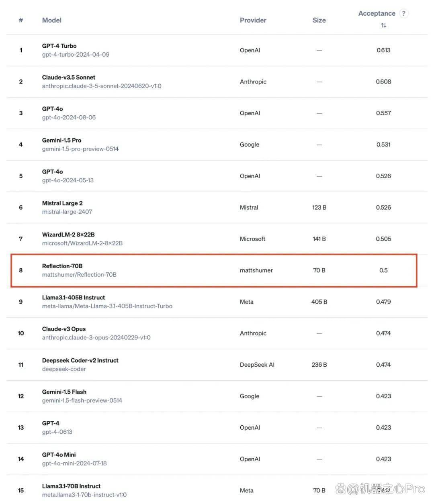Open the Gemini-1.5 Pro row
The image size is (434, 504).
[x=217, y=145]
